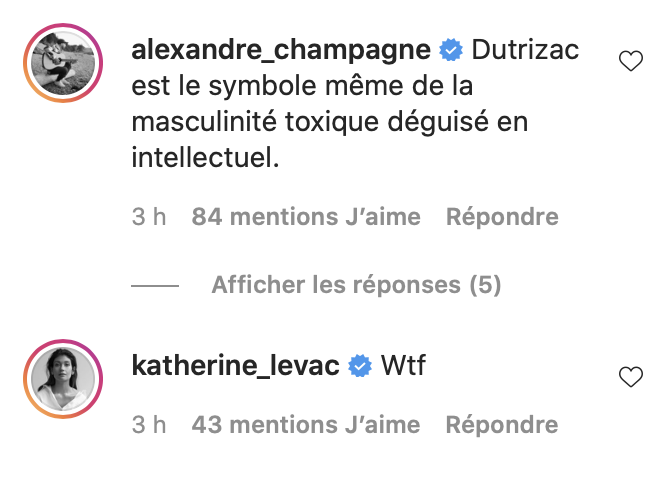
Task: Click the 3 h timestamp under katherine_levac's comment
Action: (149, 425)
